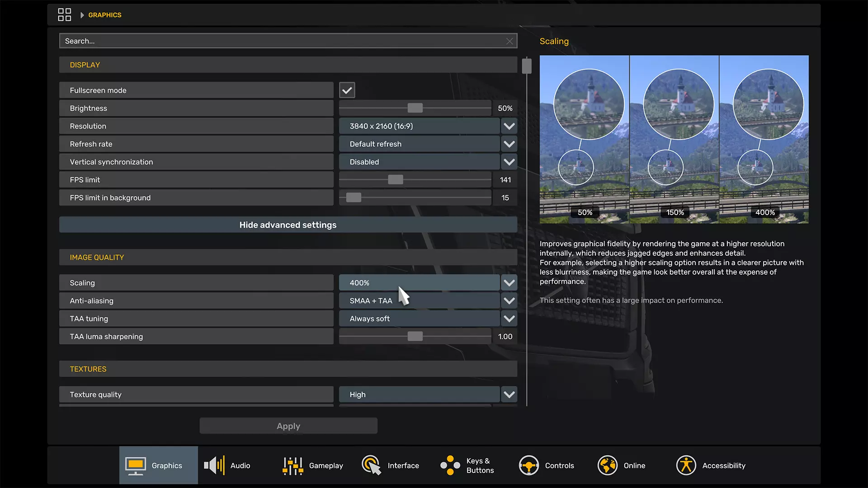868x488 pixels.
Task: Click the Controls steering wheel icon
Action: point(528,465)
